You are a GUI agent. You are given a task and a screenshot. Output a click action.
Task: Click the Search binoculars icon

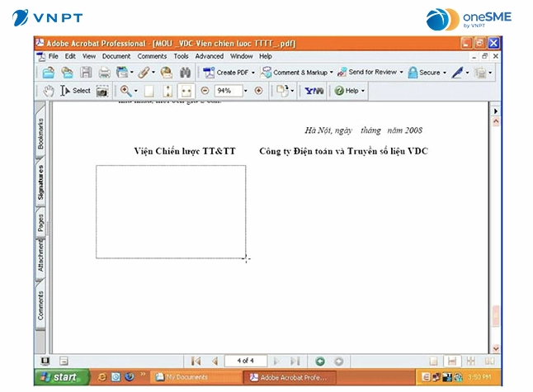coord(185,73)
